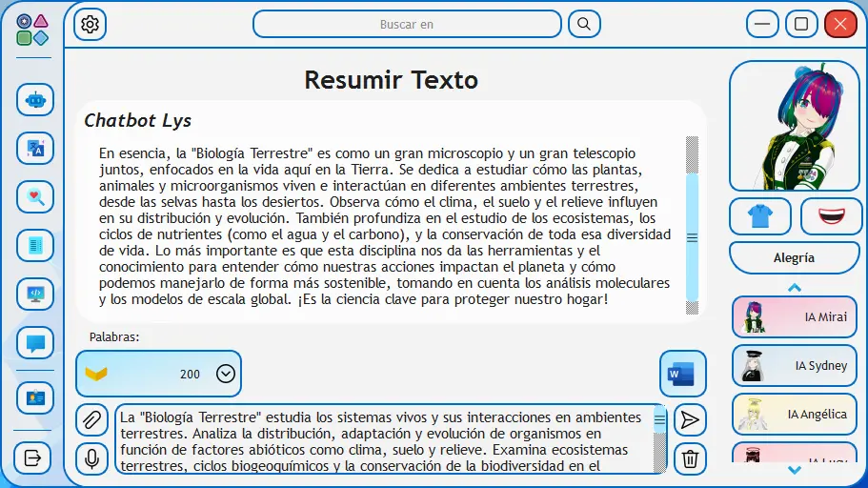
Task: Focus the 'Buscar en' search field
Action: 407,25
